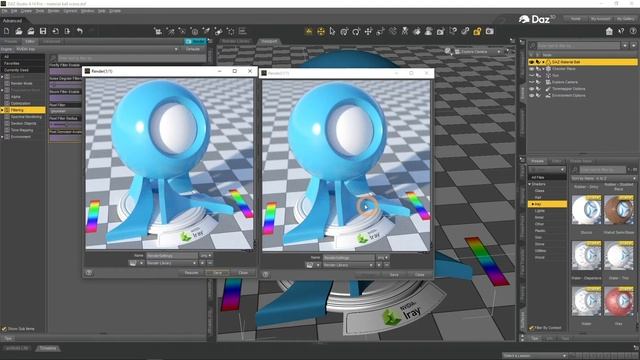Click the chain link icon in the toolbar
Image resolution: width=640 pixels, height=360 pixels.
[x=465, y=31]
